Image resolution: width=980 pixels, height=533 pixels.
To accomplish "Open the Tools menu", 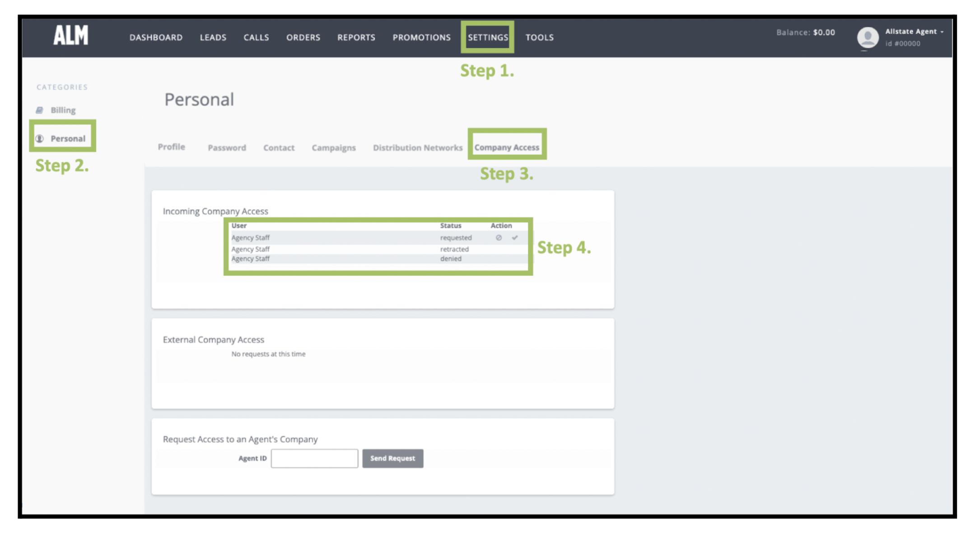I will tap(539, 37).
